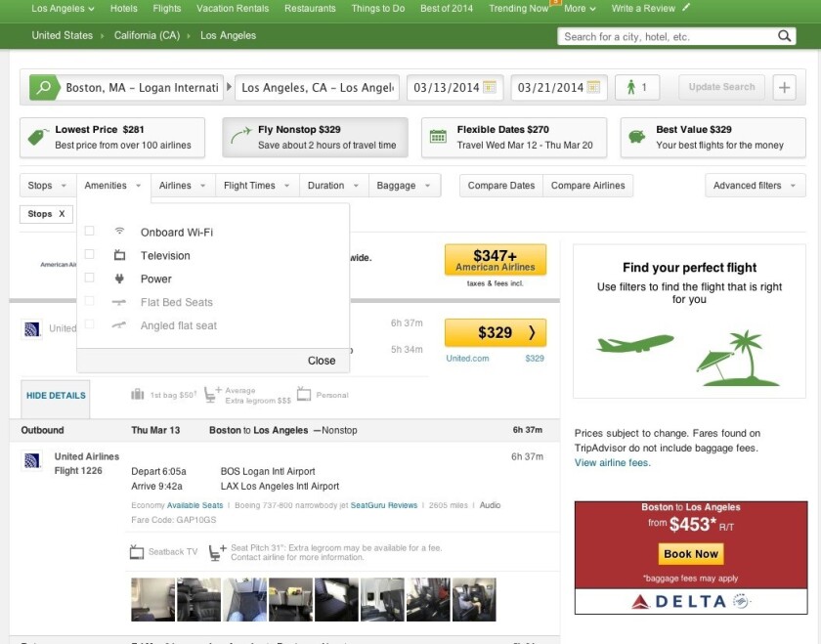Open Things to Do menu item
This screenshot has height=644, width=821.
378,9
